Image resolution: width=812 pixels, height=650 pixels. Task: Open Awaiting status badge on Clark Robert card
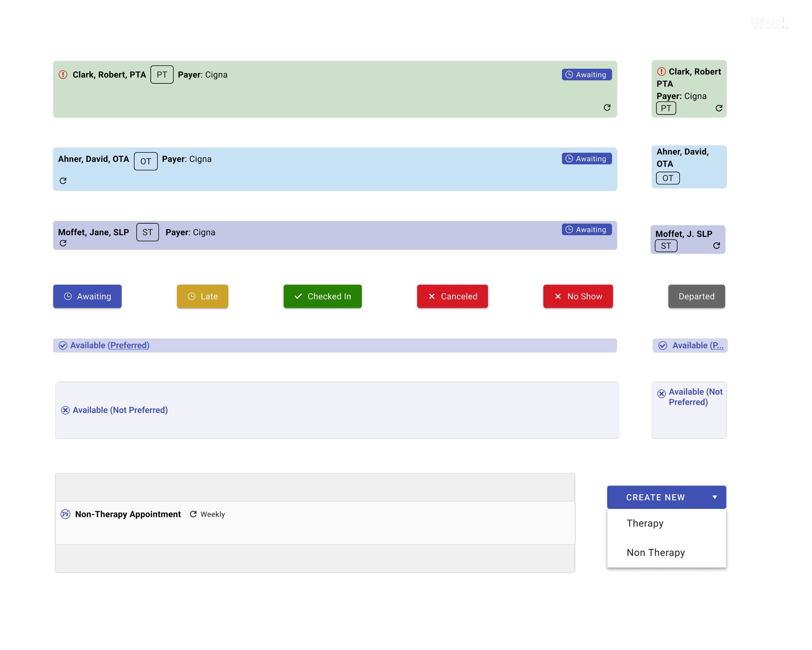(x=586, y=75)
